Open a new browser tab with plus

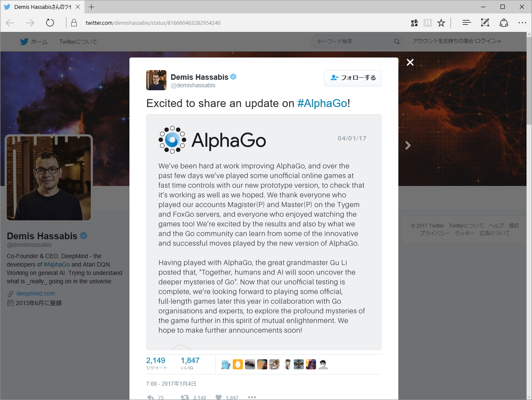91,7
